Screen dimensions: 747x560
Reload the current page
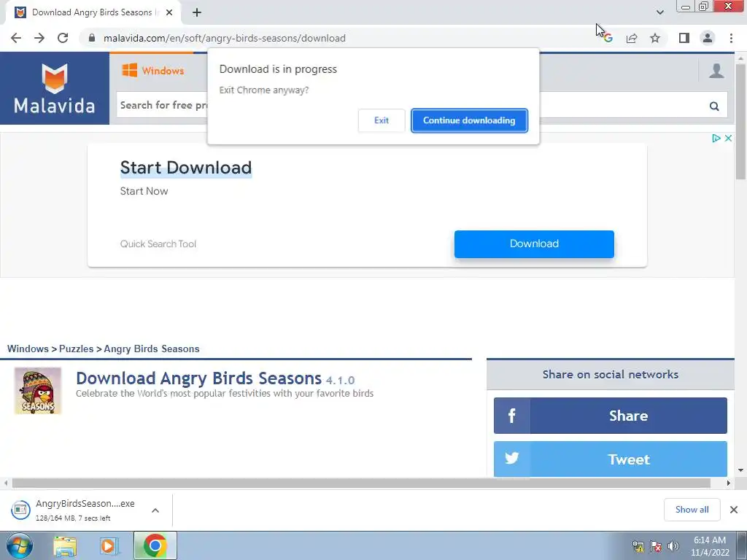coord(63,38)
